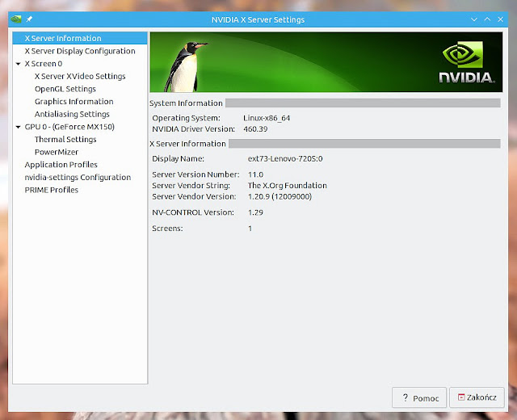Click the Display Name label
Image resolution: width=517 pixels, height=420 pixels.
point(178,158)
